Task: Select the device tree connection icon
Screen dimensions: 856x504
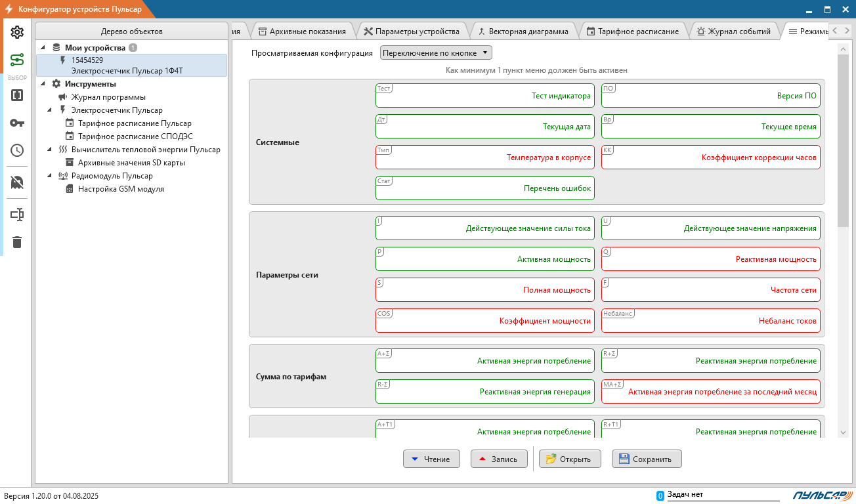Action: [x=17, y=60]
